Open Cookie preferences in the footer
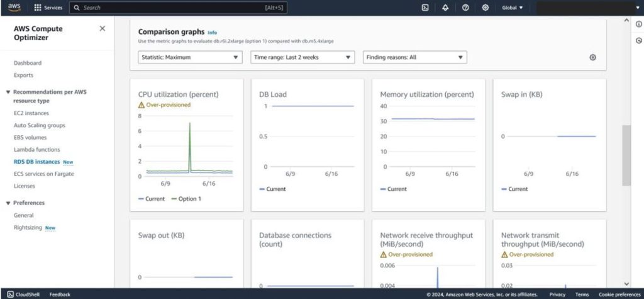644x299 pixels. (618, 295)
